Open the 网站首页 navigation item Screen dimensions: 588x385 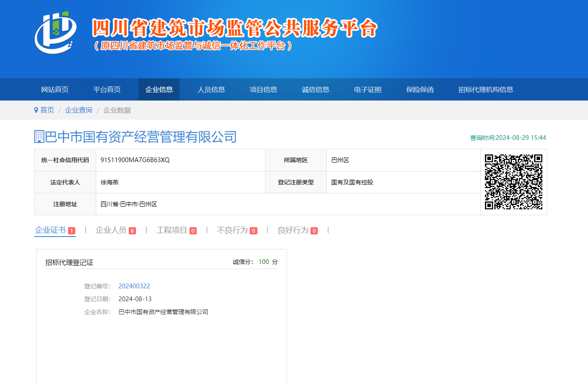pos(55,89)
